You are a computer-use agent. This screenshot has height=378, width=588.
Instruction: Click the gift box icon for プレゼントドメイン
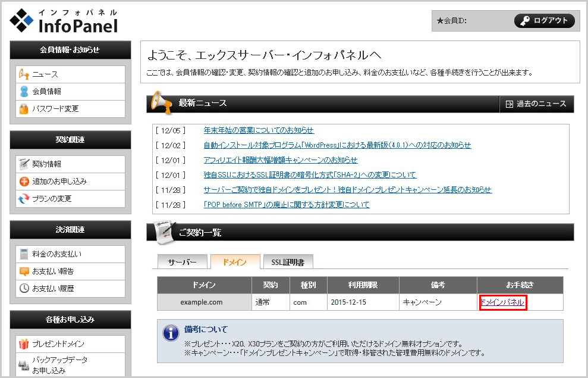[x=24, y=343]
